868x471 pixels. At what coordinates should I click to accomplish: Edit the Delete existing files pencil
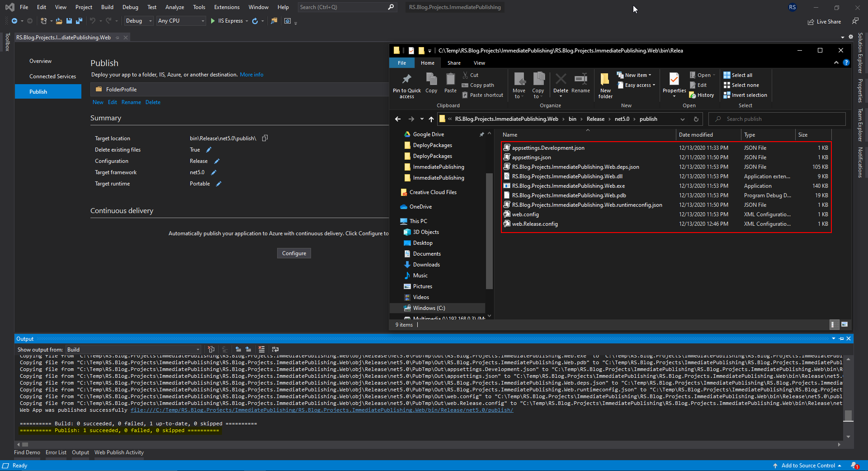click(209, 150)
